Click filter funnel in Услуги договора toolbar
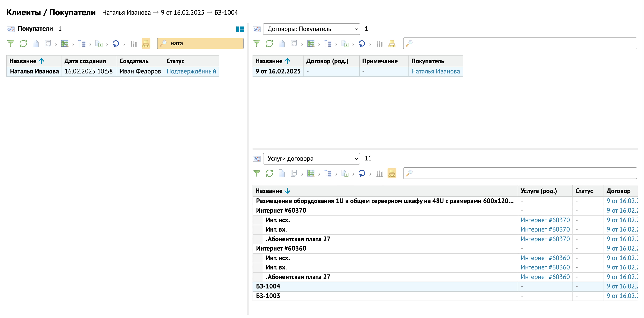Image resolution: width=644 pixels, height=318 pixels. tap(257, 173)
